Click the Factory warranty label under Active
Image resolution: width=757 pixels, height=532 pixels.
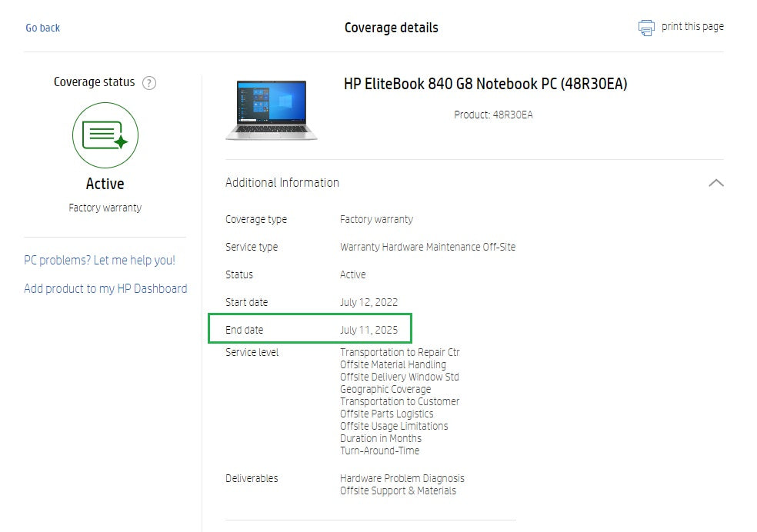[105, 207]
